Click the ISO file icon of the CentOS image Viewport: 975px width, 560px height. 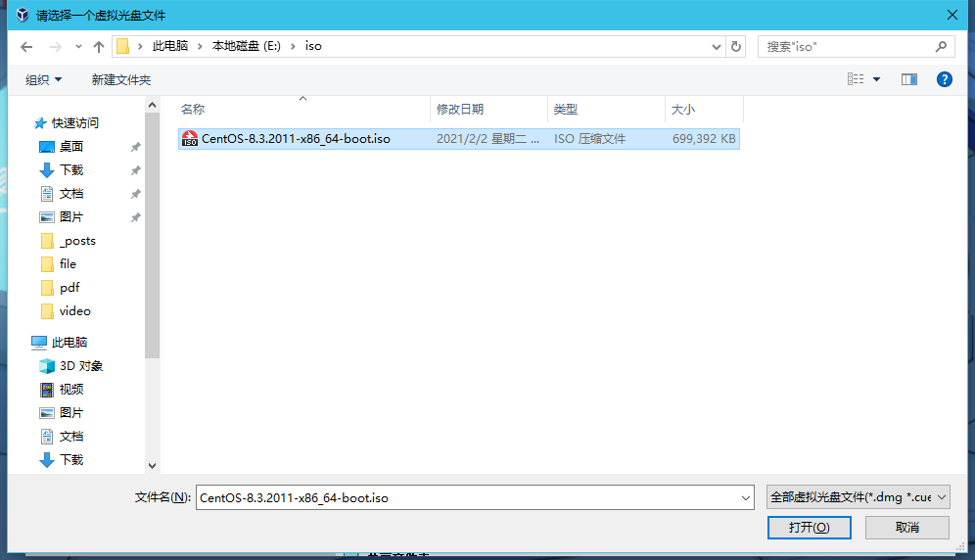pos(190,139)
